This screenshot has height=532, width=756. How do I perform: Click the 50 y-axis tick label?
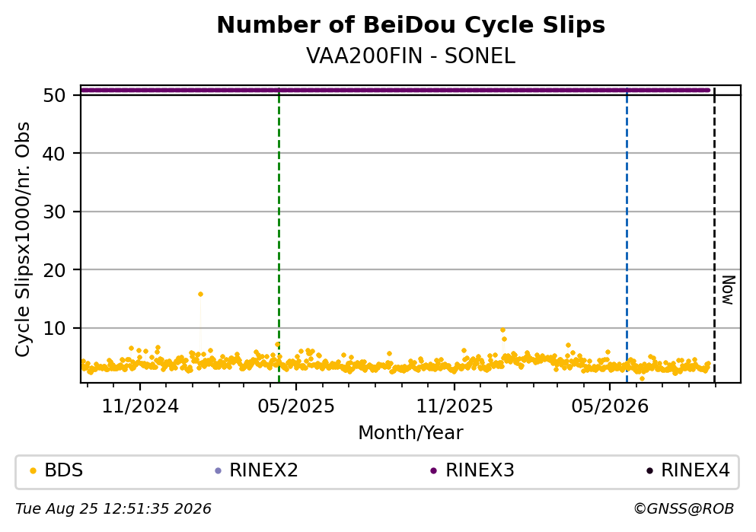click(x=54, y=95)
